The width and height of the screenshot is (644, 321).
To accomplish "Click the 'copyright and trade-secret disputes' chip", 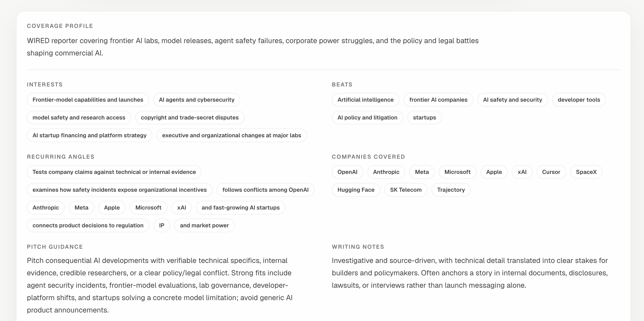I will click(190, 118).
